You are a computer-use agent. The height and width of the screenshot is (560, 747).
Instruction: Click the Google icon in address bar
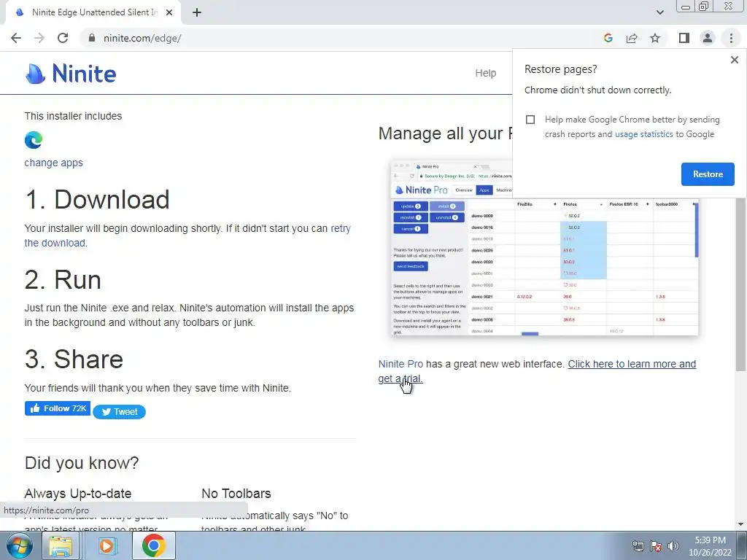tap(608, 38)
